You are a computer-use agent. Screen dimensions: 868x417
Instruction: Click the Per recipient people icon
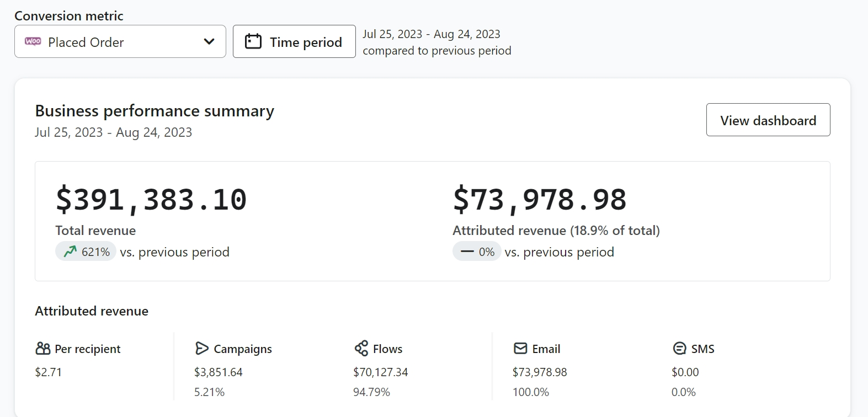click(42, 349)
